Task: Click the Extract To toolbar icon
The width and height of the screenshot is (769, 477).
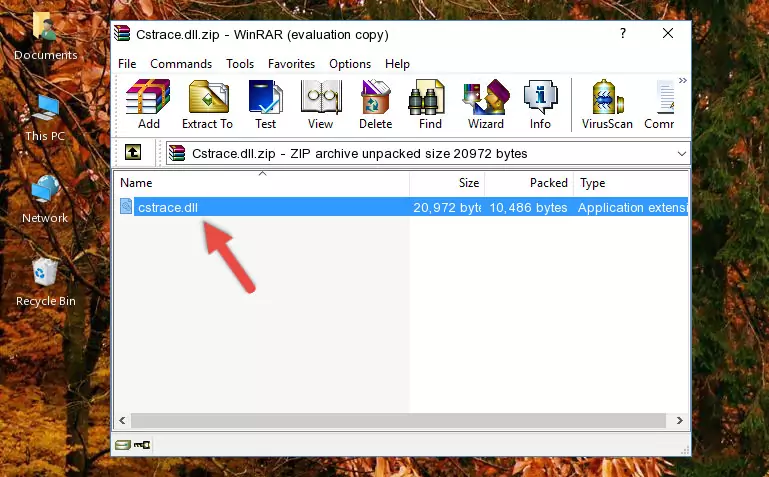Action: 207,104
